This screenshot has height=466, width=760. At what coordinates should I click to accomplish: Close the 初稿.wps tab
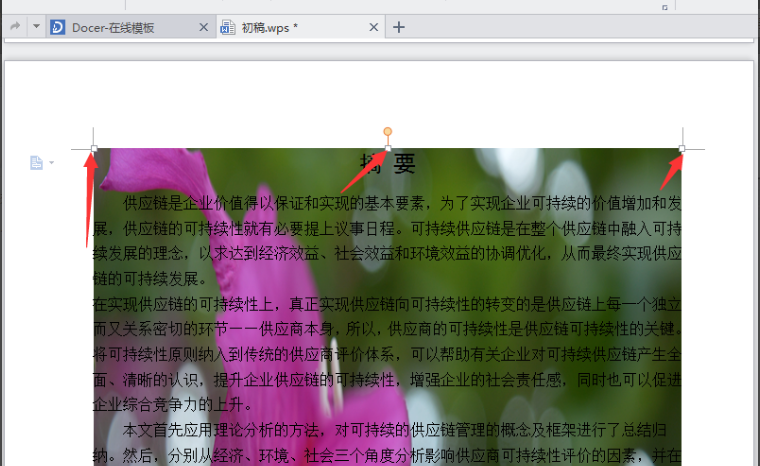coord(373,27)
